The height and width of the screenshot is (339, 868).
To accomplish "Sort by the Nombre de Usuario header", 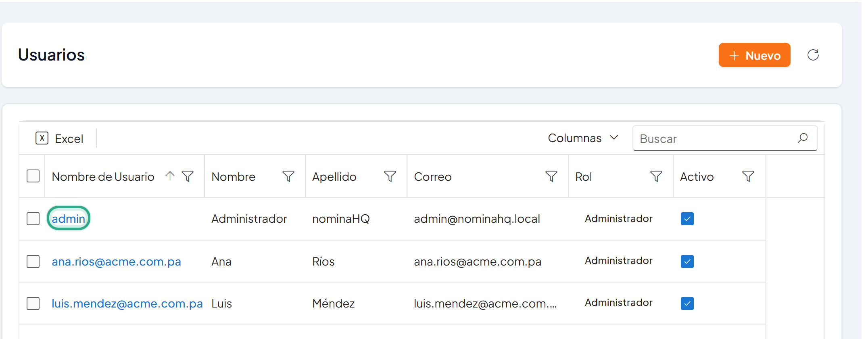I will (103, 177).
